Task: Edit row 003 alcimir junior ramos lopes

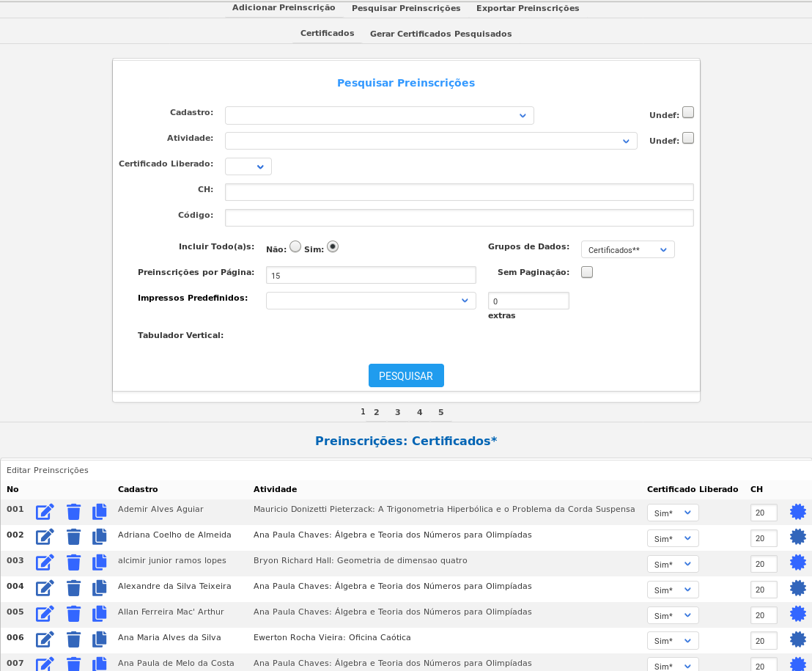Action: [x=45, y=563]
